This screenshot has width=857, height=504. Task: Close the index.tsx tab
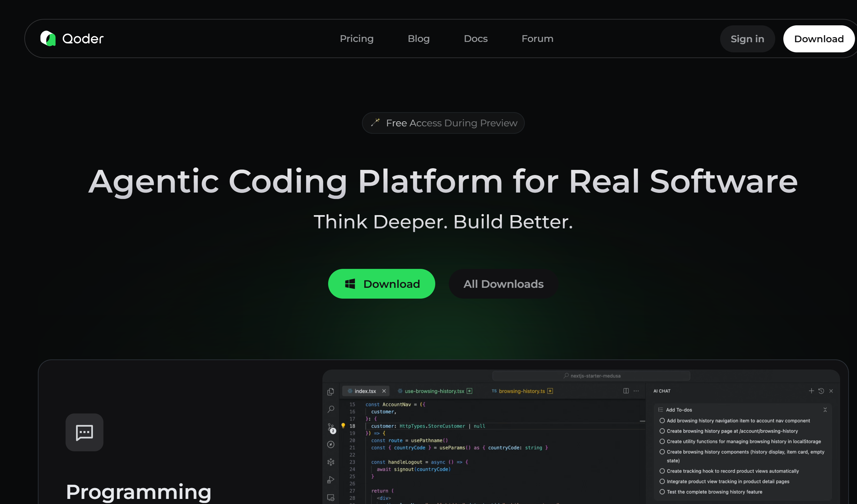[x=384, y=391]
